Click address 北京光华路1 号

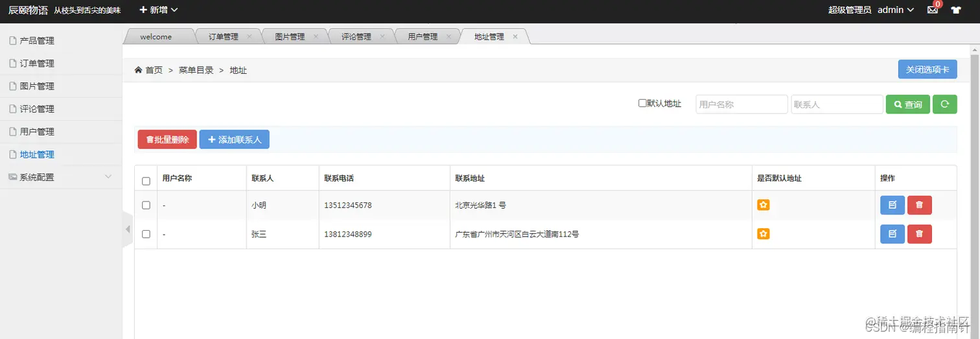(480, 205)
